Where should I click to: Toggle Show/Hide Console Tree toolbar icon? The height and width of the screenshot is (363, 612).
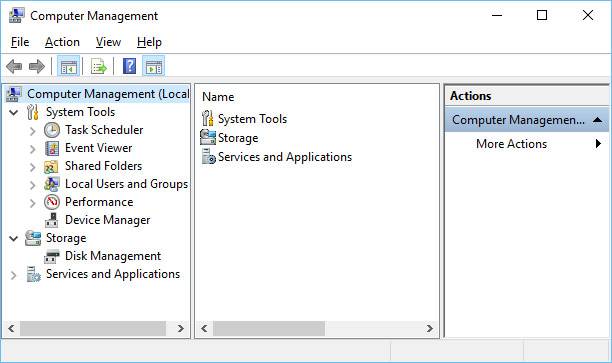point(69,66)
